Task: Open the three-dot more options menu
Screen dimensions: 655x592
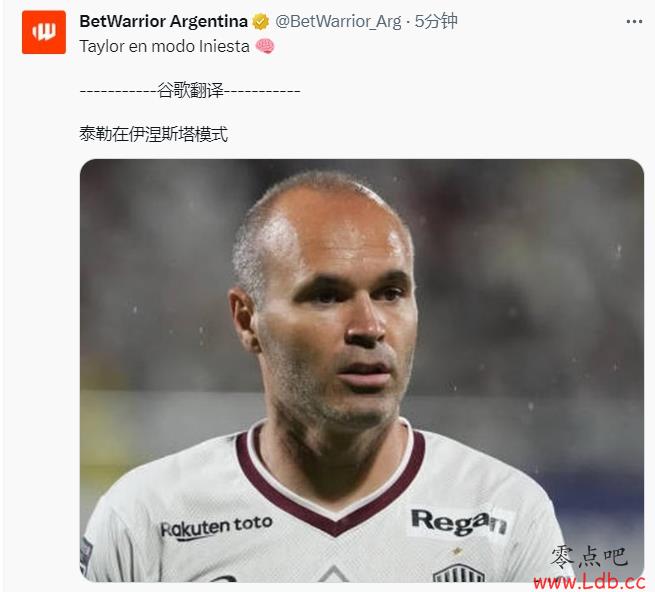Action: pos(634,22)
